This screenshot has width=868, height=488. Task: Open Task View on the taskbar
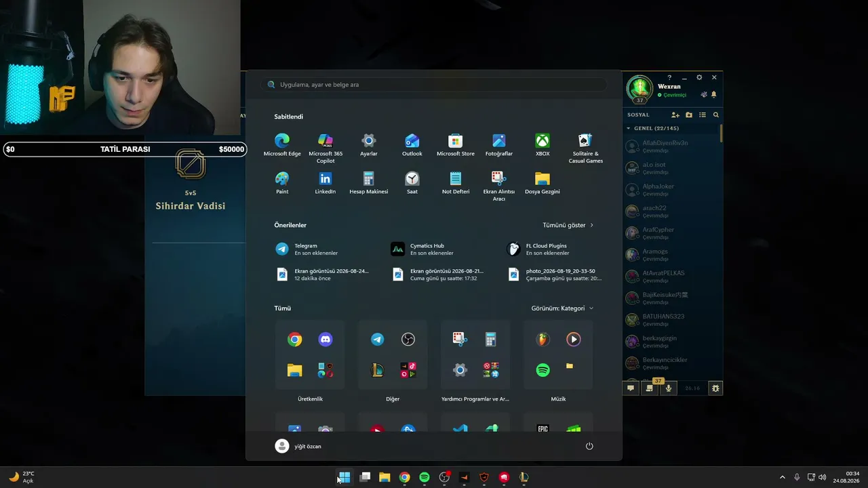(x=365, y=477)
